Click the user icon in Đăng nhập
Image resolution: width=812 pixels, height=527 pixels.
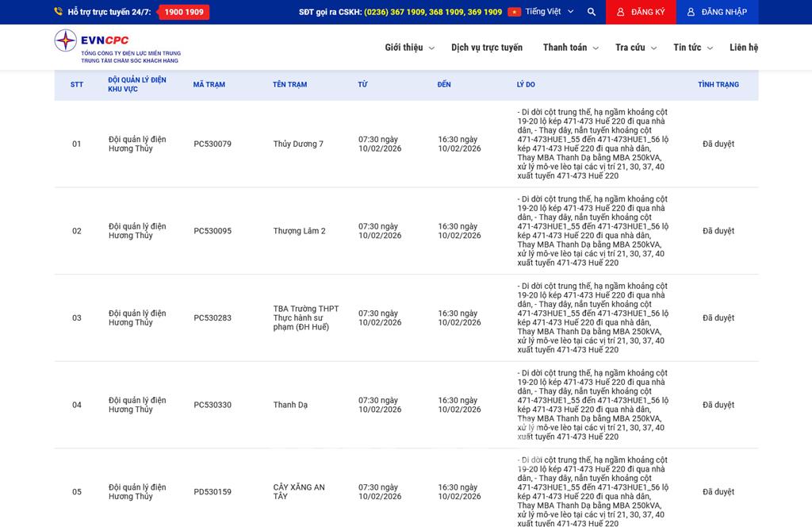(x=691, y=12)
